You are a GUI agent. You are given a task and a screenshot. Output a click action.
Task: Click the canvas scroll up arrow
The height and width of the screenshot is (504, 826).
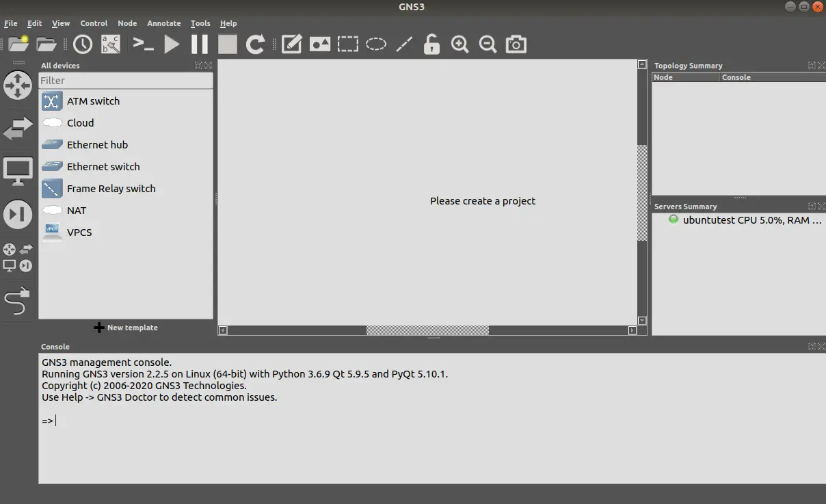[642, 64]
